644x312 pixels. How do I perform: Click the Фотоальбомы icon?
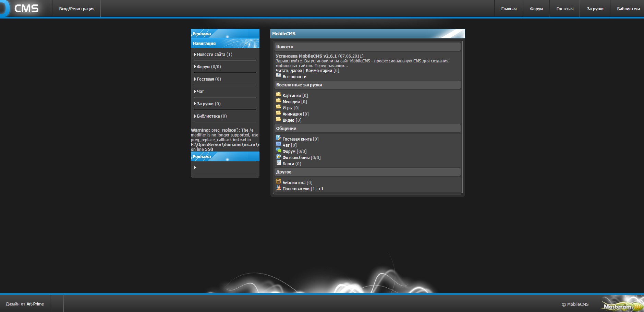coord(278,157)
